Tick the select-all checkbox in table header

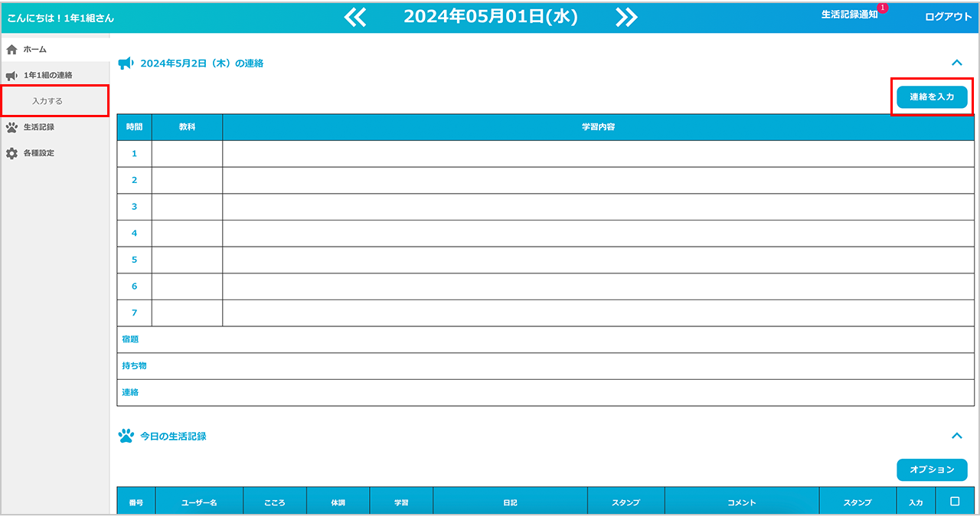pyautogui.click(x=954, y=502)
